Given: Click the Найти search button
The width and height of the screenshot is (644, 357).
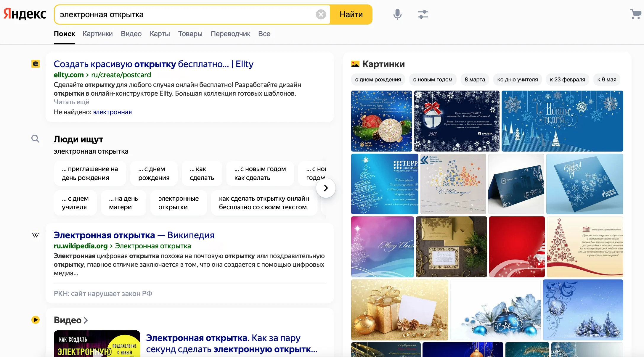Looking at the screenshot, I should click(x=351, y=14).
